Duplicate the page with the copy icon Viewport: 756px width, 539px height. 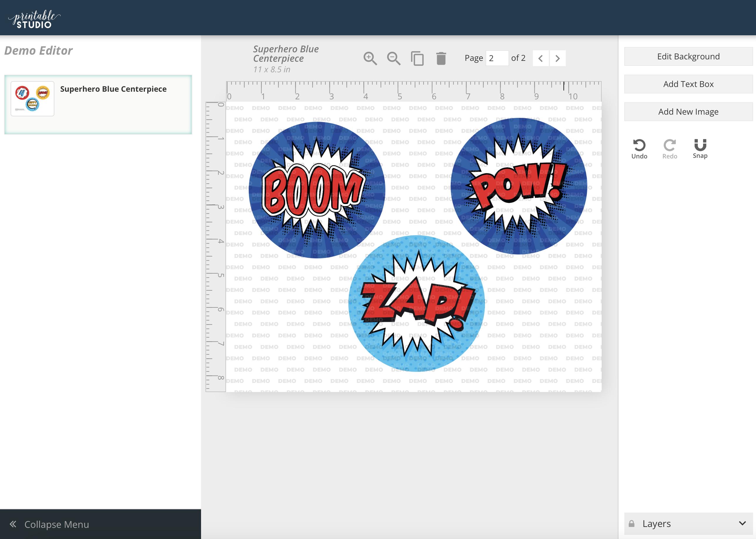(417, 58)
